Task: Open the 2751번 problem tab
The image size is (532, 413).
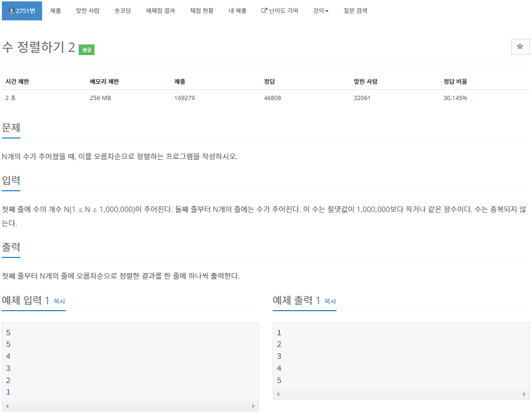Action: coord(22,11)
